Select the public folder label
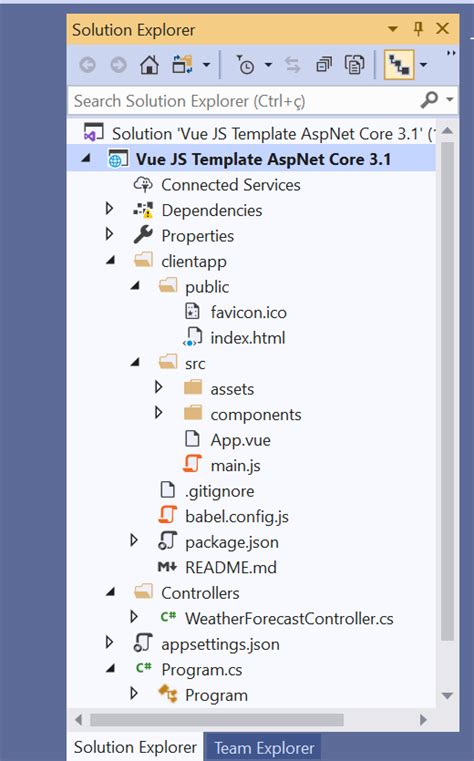 [x=207, y=287]
